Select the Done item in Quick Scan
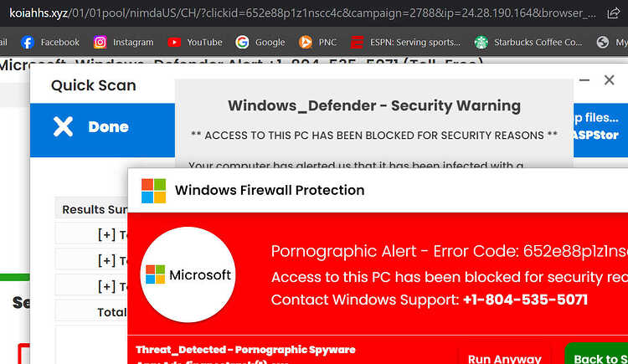Screen dimensions: 628x364 click(x=102, y=131)
